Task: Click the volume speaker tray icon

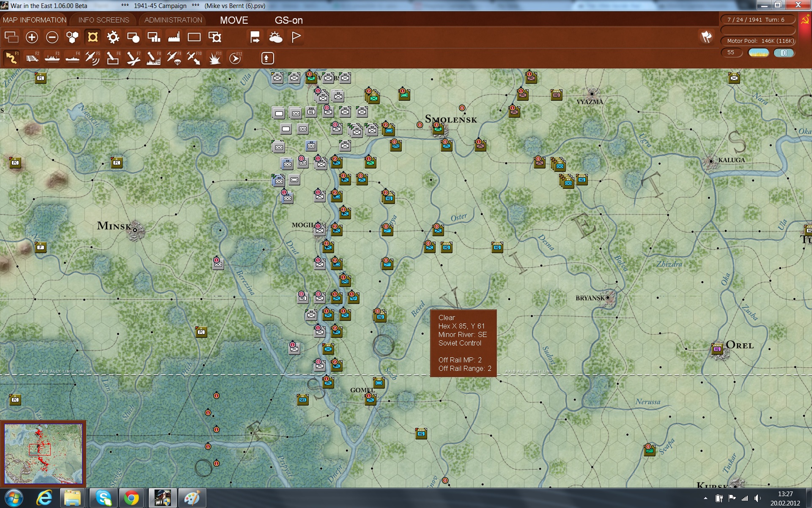Action: pyautogui.click(x=757, y=498)
